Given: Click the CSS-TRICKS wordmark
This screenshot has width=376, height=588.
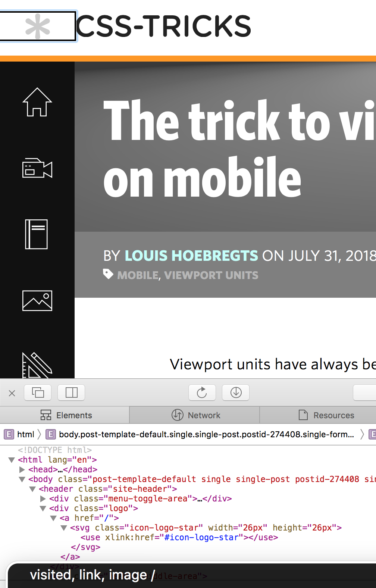Looking at the screenshot, I should (x=164, y=26).
